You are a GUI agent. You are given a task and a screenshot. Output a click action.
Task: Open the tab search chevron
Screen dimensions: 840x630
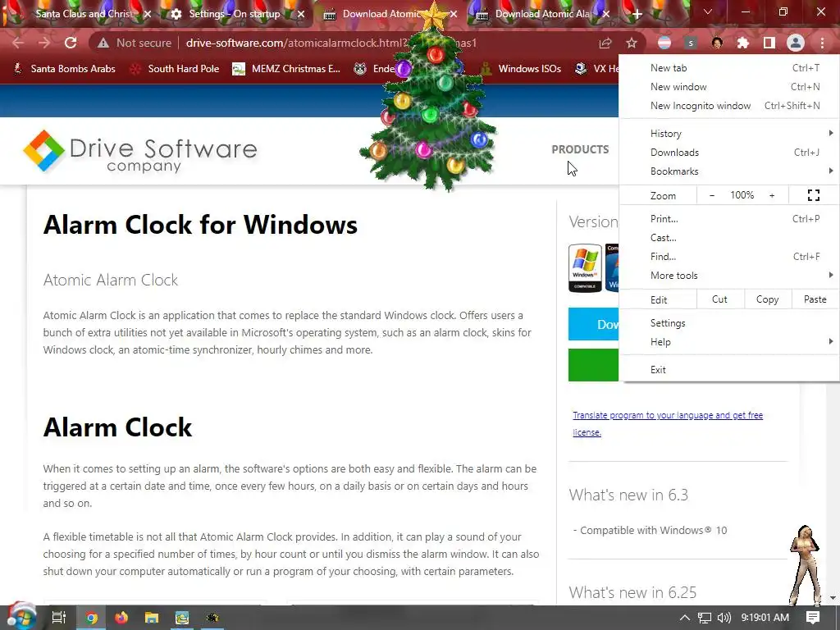pos(708,11)
